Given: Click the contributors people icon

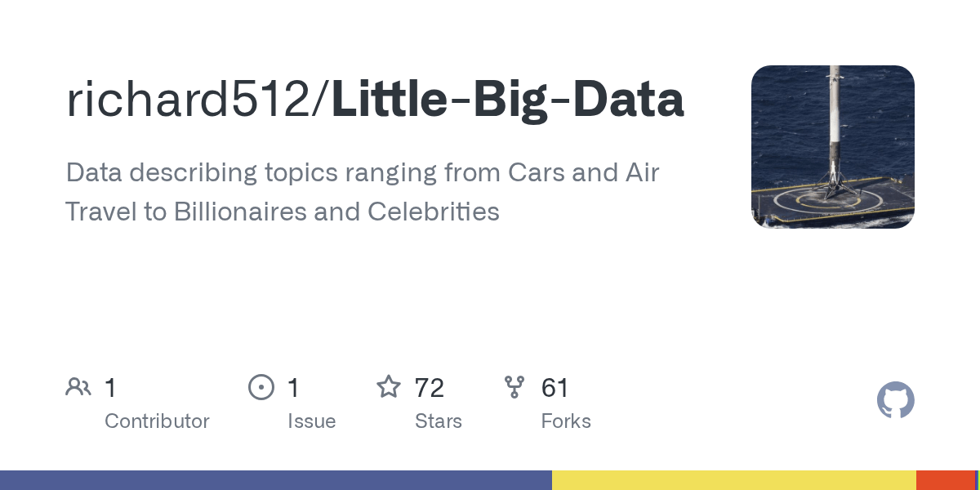Looking at the screenshot, I should tap(78, 387).
